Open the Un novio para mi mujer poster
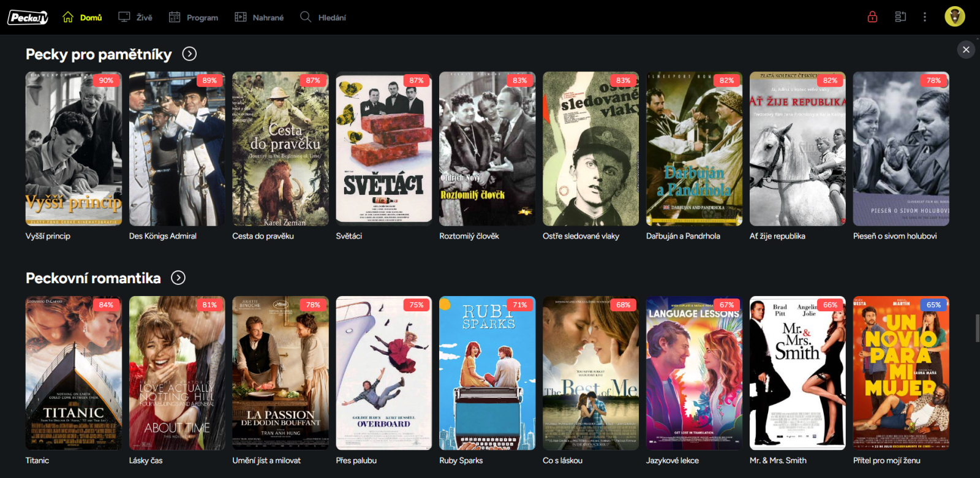 [902, 373]
